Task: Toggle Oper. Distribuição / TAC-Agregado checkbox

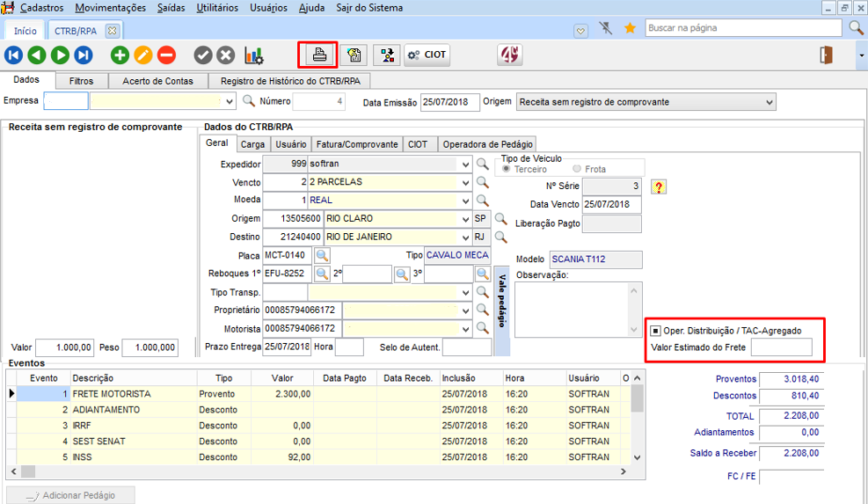Action: [656, 331]
